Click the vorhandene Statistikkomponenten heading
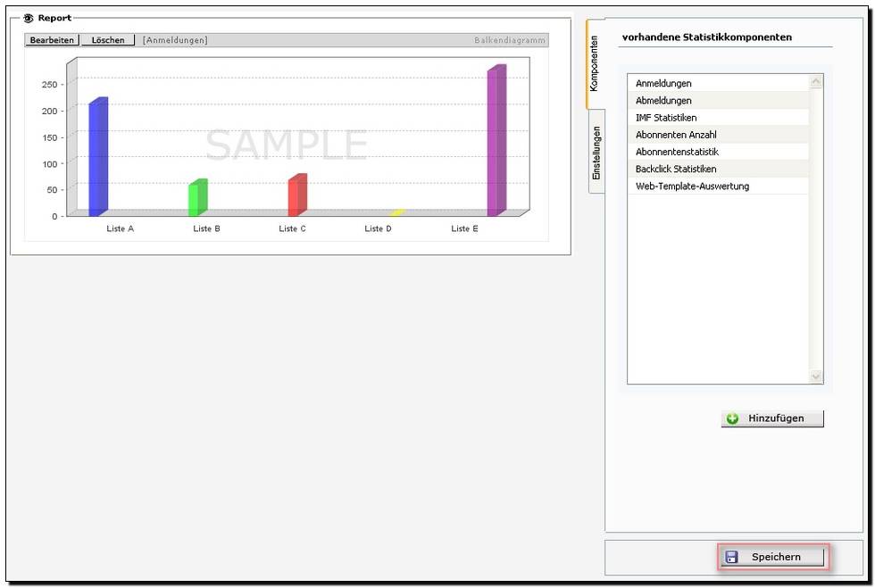The width and height of the screenshot is (875, 588). click(707, 37)
